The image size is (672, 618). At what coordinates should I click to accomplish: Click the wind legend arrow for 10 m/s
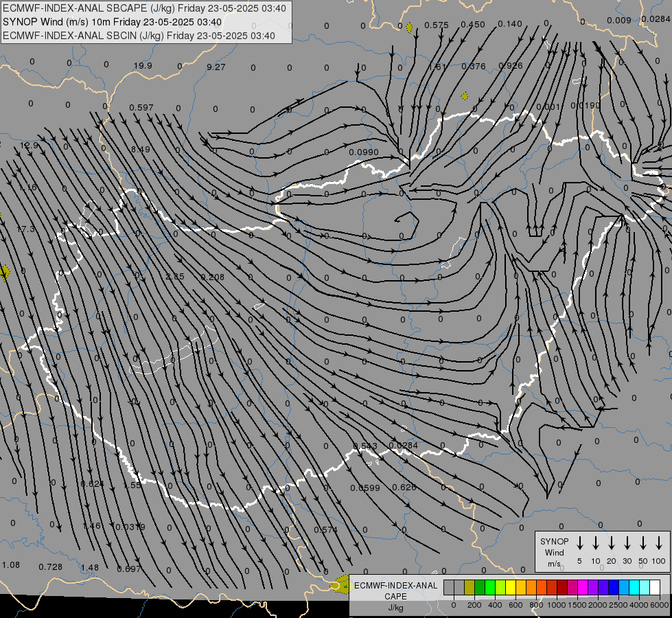[595, 543]
